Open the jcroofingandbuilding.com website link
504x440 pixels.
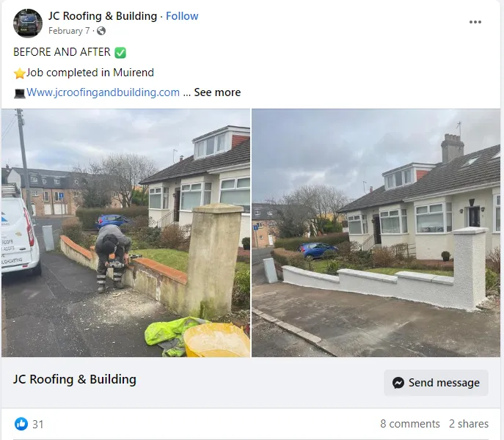tap(103, 92)
